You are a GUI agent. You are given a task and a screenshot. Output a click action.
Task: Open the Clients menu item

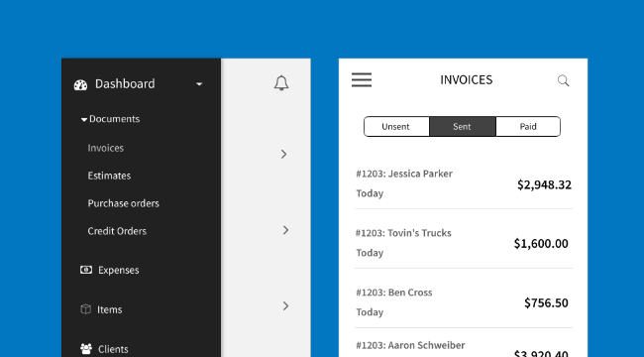point(113,349)
